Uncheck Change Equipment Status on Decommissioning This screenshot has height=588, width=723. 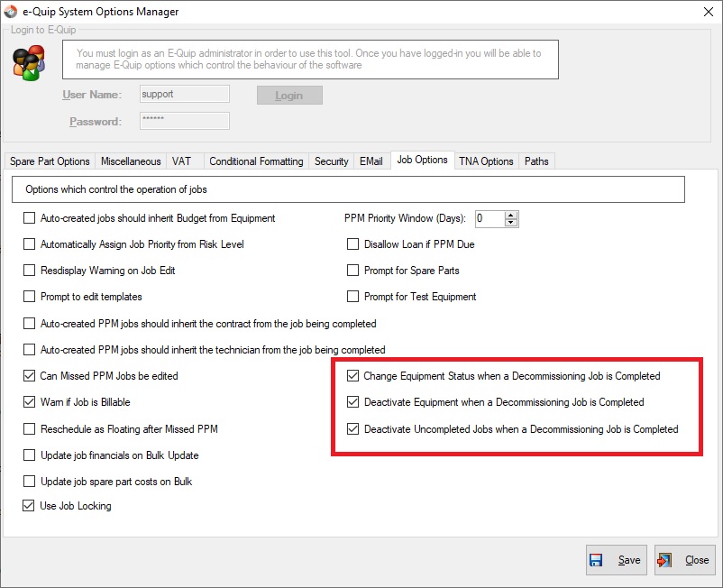(x=352, y=376)
